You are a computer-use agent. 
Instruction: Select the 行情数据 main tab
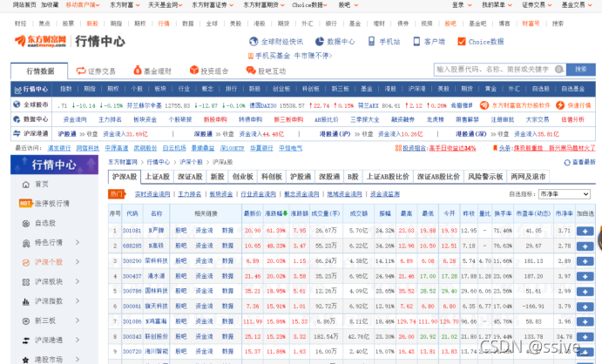pyautogui.click(x=40, y=71)
